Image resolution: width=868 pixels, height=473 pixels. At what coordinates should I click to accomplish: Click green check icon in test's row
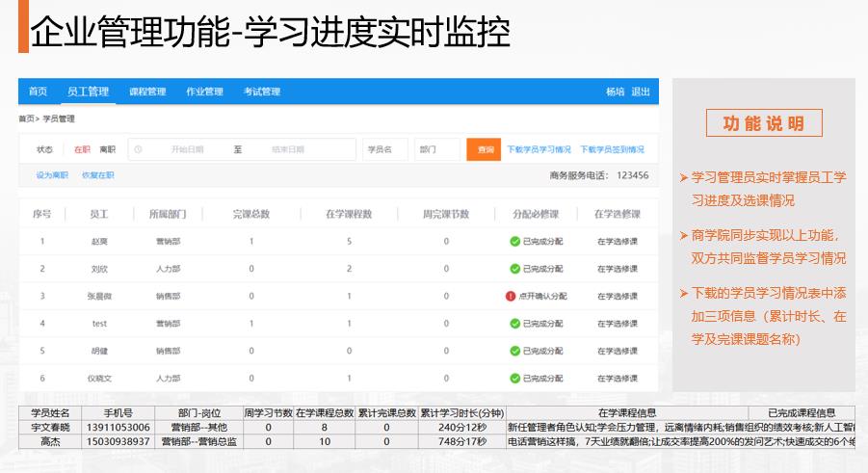[x=514, y=324]
